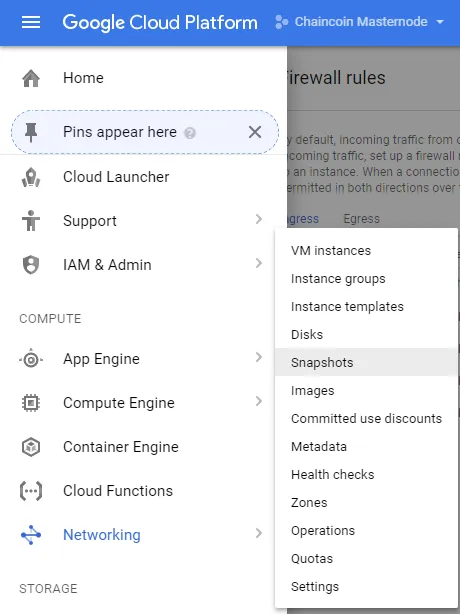Click the pins help question mark
This screenshot has width=460, height=614.
click(x=190, y=133)
